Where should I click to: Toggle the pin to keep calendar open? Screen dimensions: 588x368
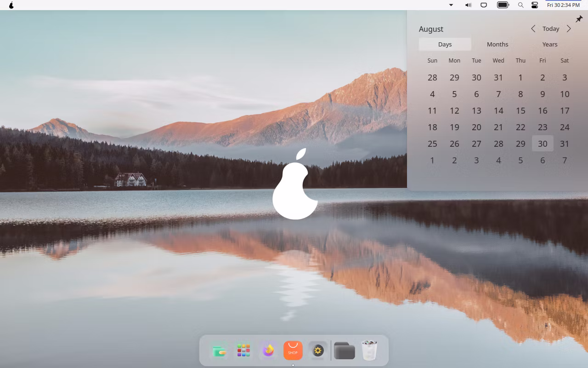coord(579,19)
